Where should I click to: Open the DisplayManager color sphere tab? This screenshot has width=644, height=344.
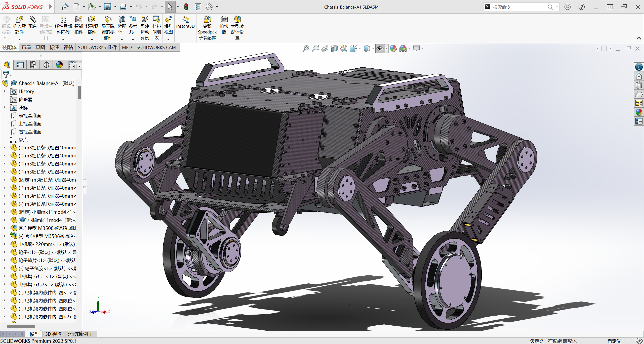click(59, 65)
